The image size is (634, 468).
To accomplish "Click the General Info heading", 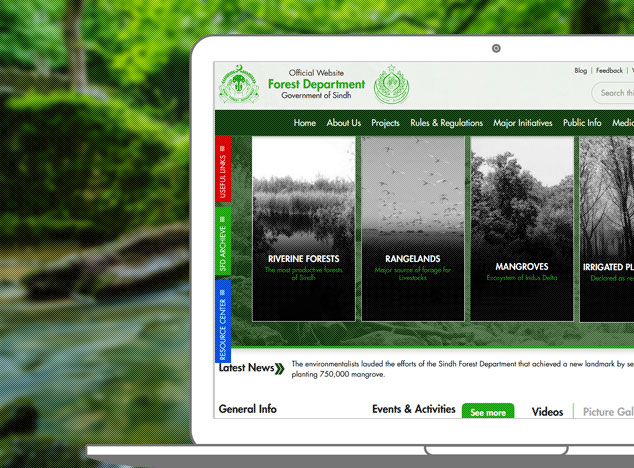I will (x=247, y=409).
